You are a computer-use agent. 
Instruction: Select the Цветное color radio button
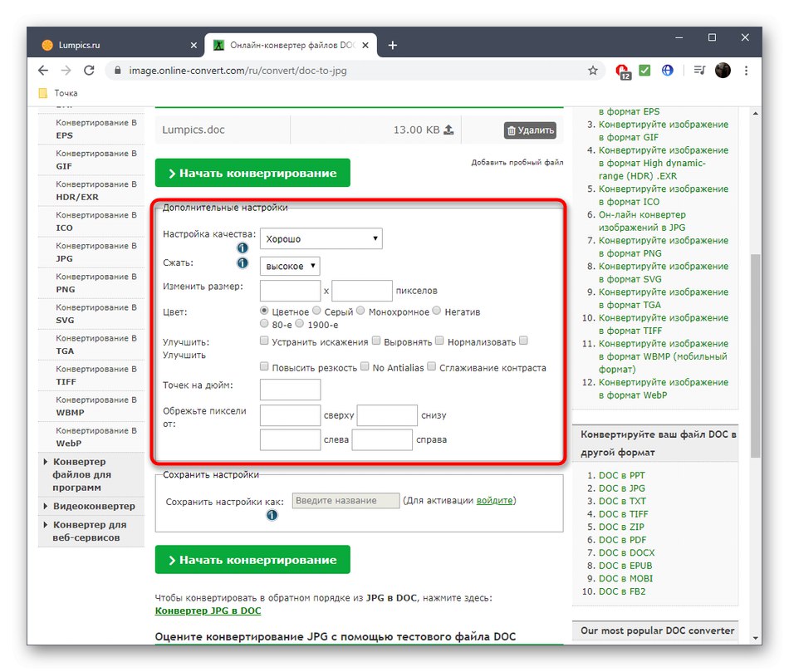tap(264, 311)
